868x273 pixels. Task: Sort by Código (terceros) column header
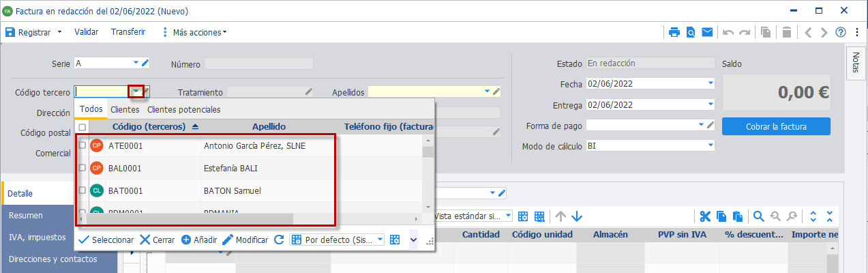155,127
